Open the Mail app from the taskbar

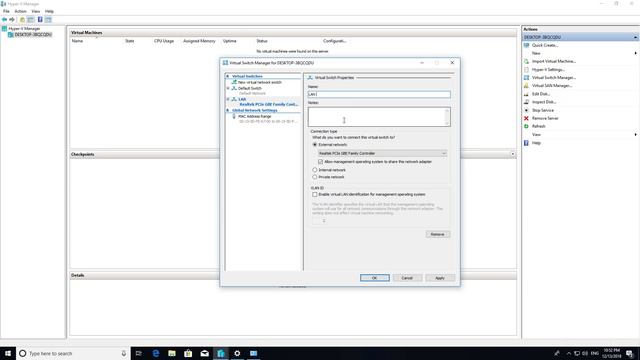tap(204, 353)
